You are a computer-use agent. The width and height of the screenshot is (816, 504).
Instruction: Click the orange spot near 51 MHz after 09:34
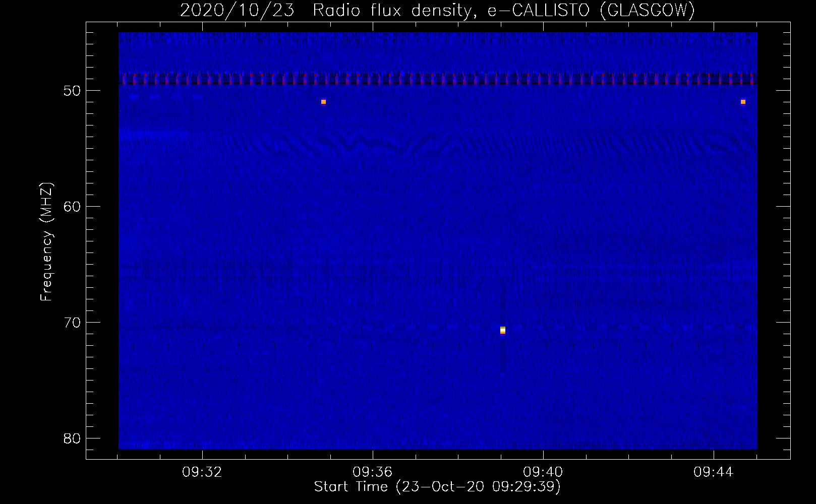(323, 102)
